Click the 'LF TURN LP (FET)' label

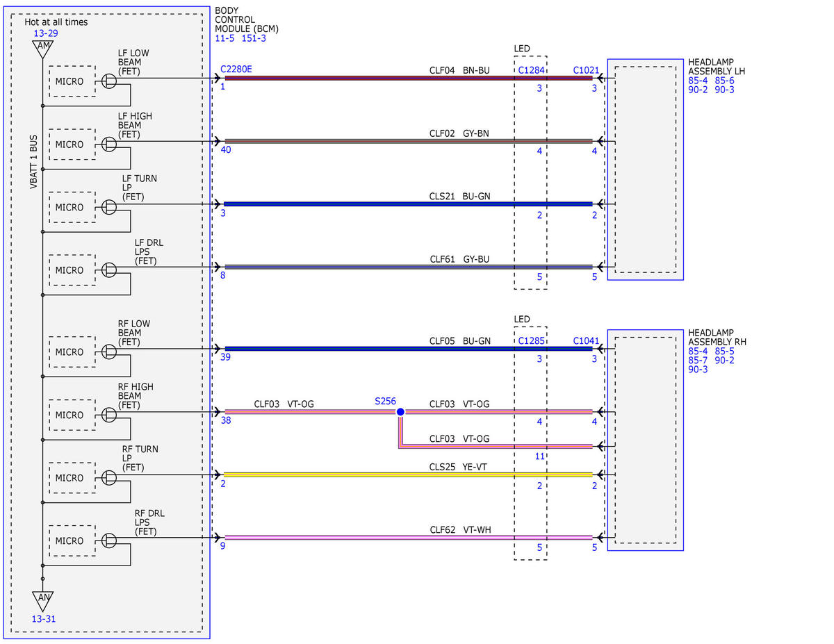139,188
